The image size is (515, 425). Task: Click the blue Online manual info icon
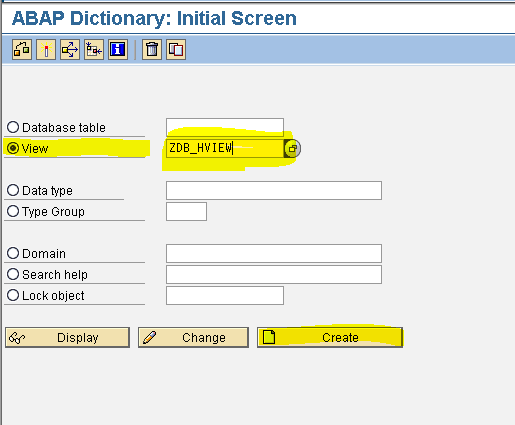(118, 50)
